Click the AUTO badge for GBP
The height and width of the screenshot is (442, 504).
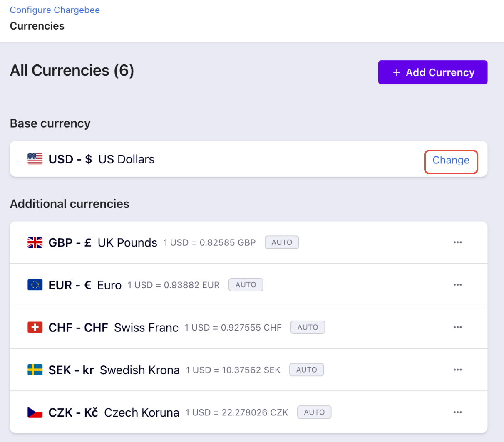click(282, 242)
